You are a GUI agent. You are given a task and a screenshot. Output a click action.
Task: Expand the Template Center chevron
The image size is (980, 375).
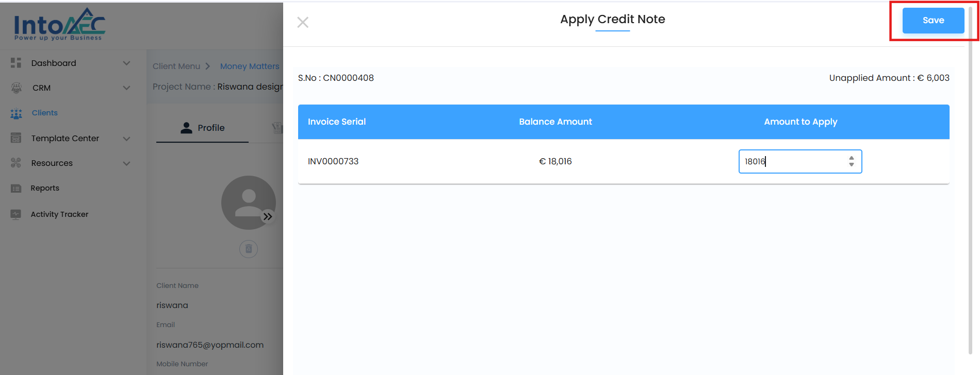tap(126, 139)
